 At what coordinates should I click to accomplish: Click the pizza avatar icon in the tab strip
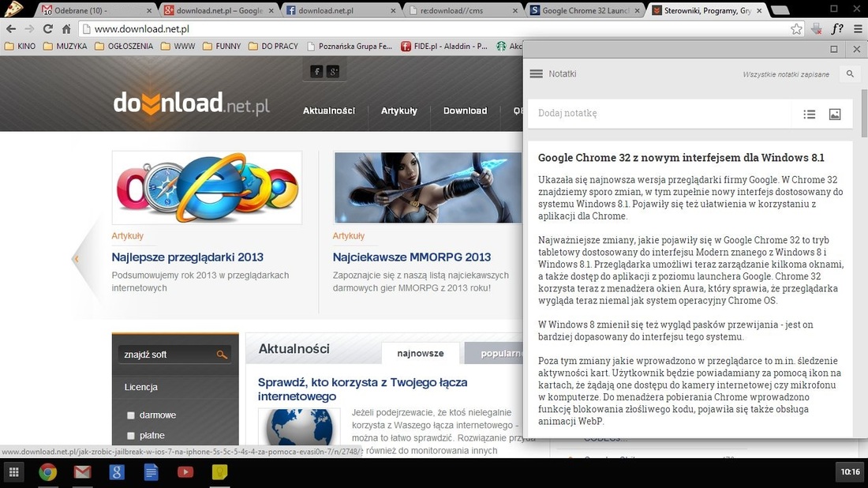pyautogui.click(x=13, y=9)
